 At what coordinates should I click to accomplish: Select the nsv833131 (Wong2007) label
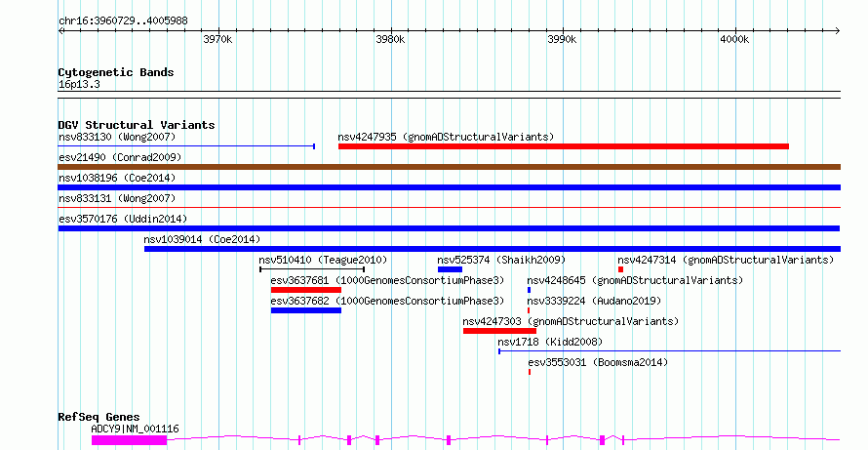(x=117, y=198)
